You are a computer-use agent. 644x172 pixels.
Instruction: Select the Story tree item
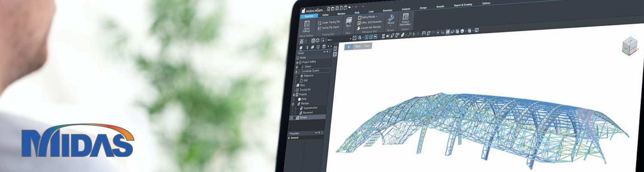click(302, 85)
